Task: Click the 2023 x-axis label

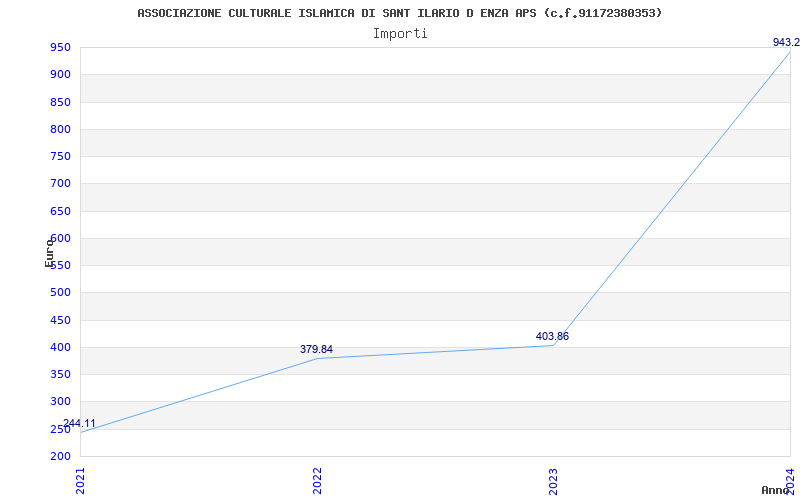Action: pos(554,481)
